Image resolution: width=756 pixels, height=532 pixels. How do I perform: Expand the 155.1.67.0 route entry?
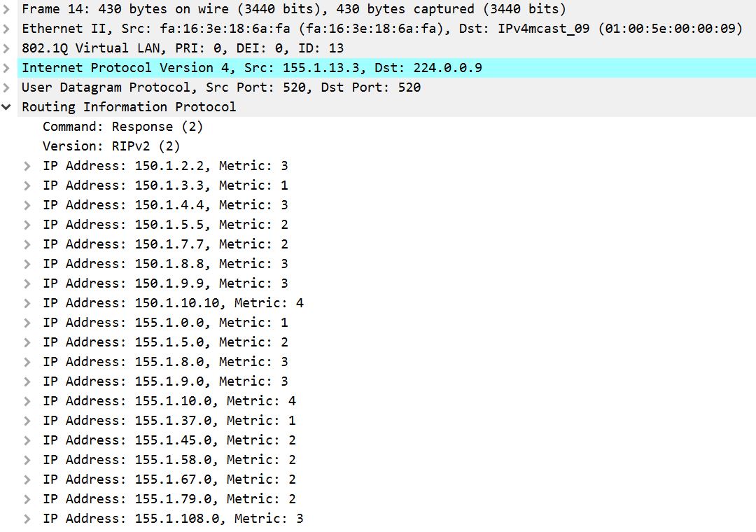(28, 479)
